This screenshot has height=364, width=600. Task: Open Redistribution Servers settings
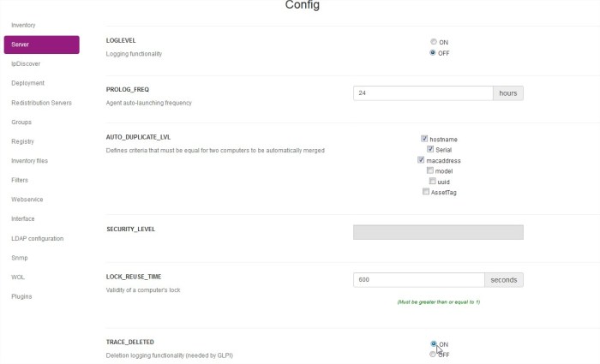(41, 103)
